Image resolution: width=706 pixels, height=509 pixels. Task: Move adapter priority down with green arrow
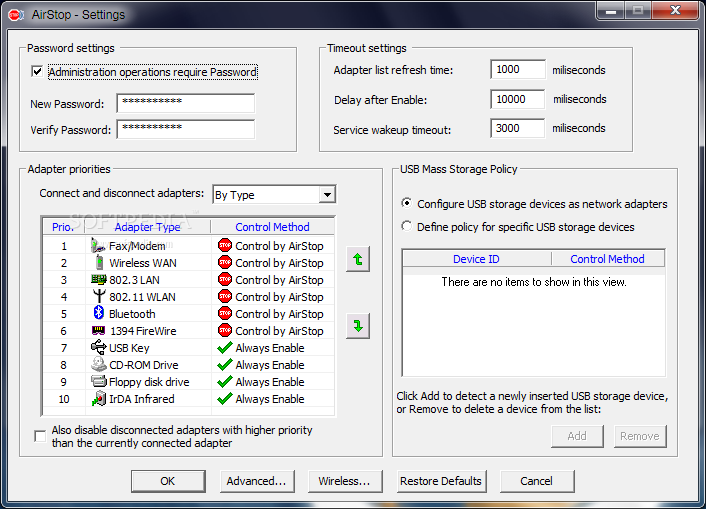[x=358, y=326]
